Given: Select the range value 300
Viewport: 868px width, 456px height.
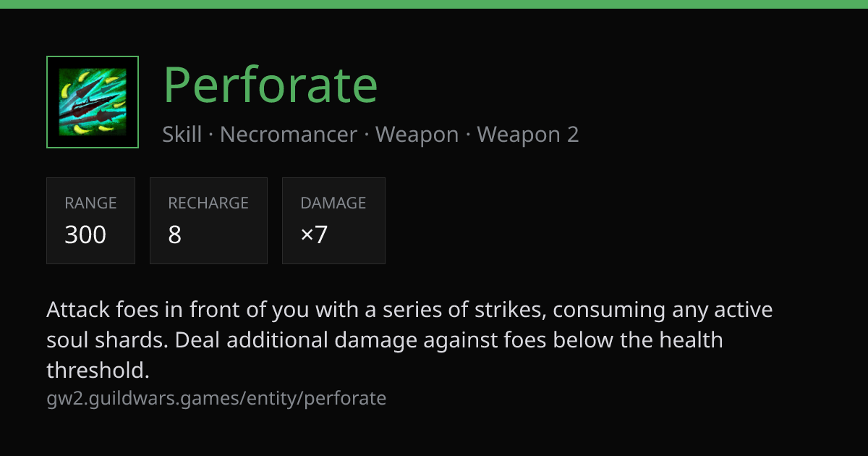Looking at the screenshot, I should click(x=85, y=235).
